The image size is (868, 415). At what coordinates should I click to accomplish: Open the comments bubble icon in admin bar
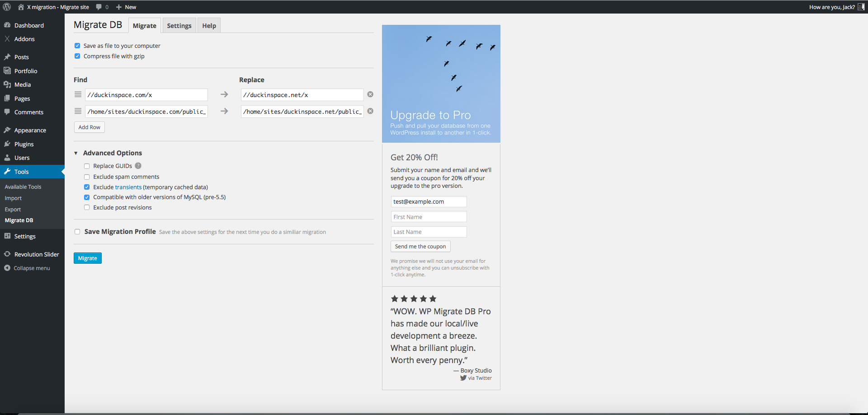click(x=99, y=7)
